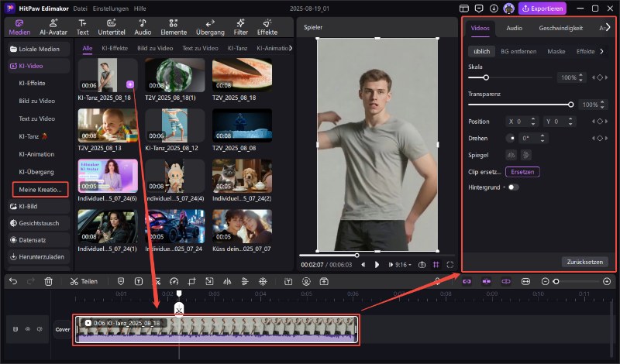Click the purple add button on KI-Tanz_2025_08_18
This screenshot has width=620, height=364.
129,84
